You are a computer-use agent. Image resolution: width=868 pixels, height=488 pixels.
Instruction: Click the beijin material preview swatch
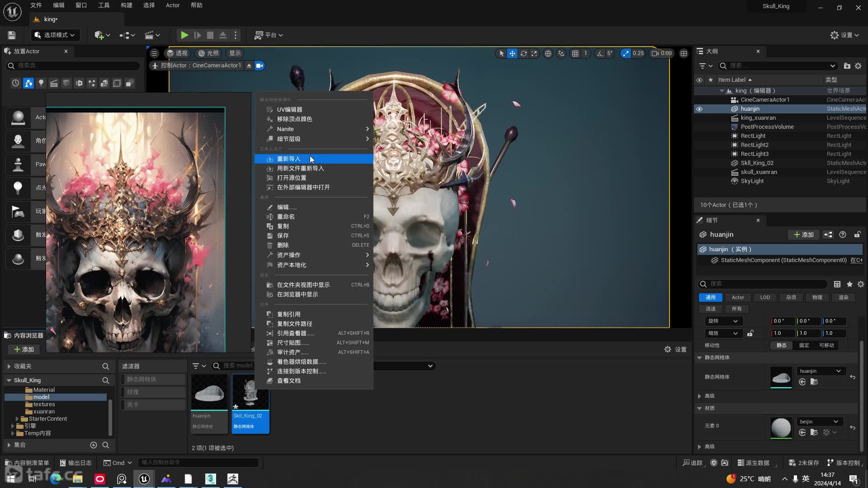pyautogui.click(x=781, y=427)
